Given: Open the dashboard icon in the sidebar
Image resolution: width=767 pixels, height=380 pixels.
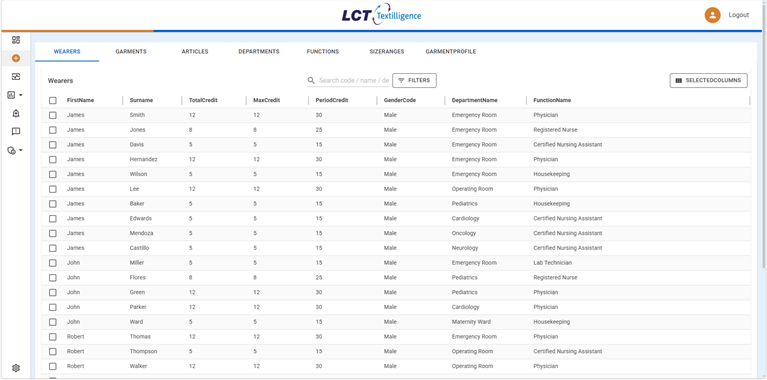Looking at the screenshot, I should pos(16,40).
